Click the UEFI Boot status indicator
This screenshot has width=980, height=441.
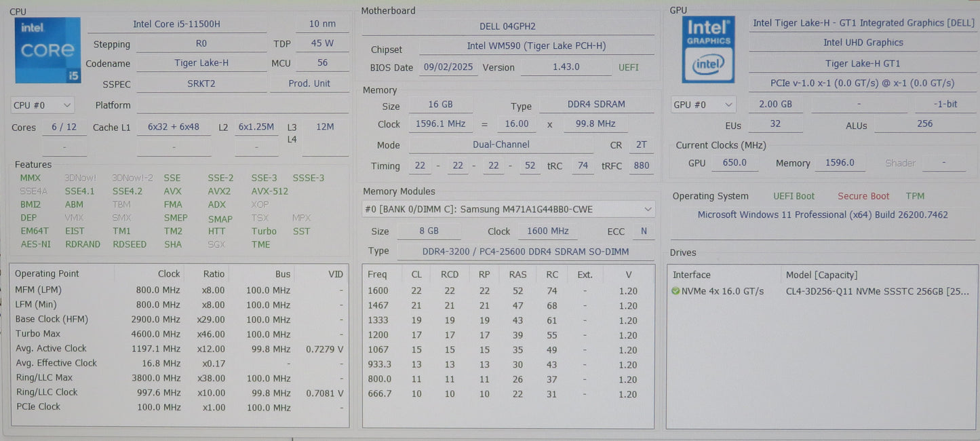pyautogui.click(x=793, y=195)
